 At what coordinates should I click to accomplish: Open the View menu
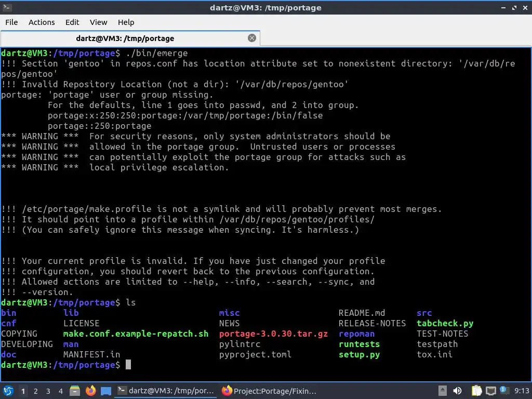point(98,22)
